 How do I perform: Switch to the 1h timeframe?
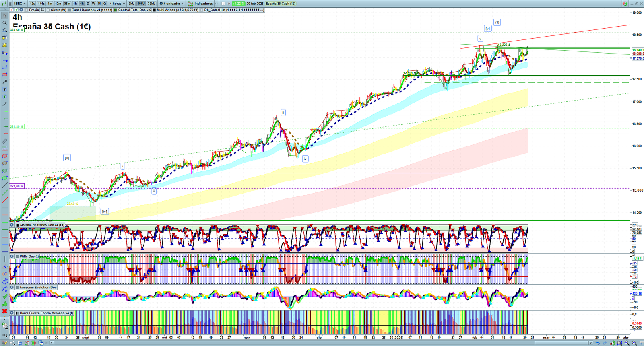click(75, 4)
